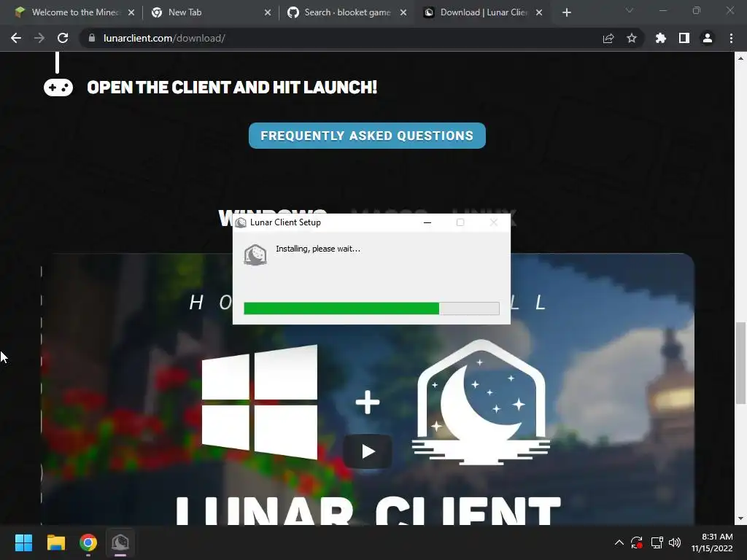Reload the Lunar Client download page
The width and height of the screenshot is (747, 560).
(x=63, y=38)
